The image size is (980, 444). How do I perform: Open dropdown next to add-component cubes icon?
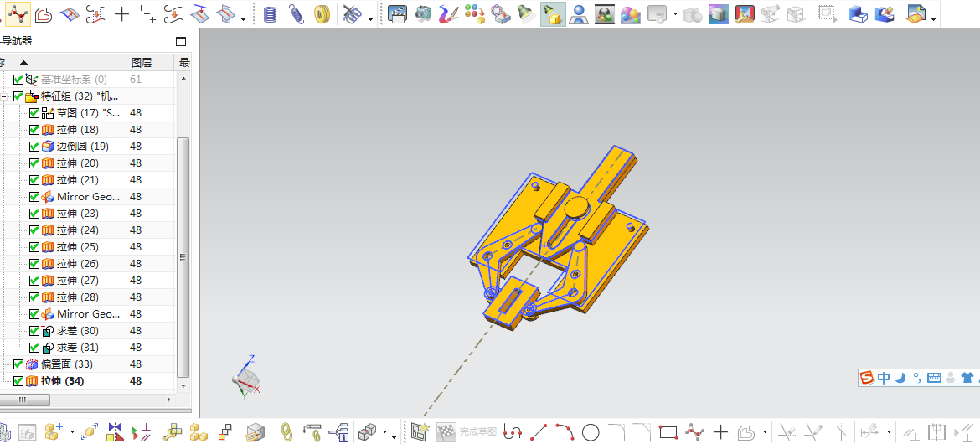[73, 431]
